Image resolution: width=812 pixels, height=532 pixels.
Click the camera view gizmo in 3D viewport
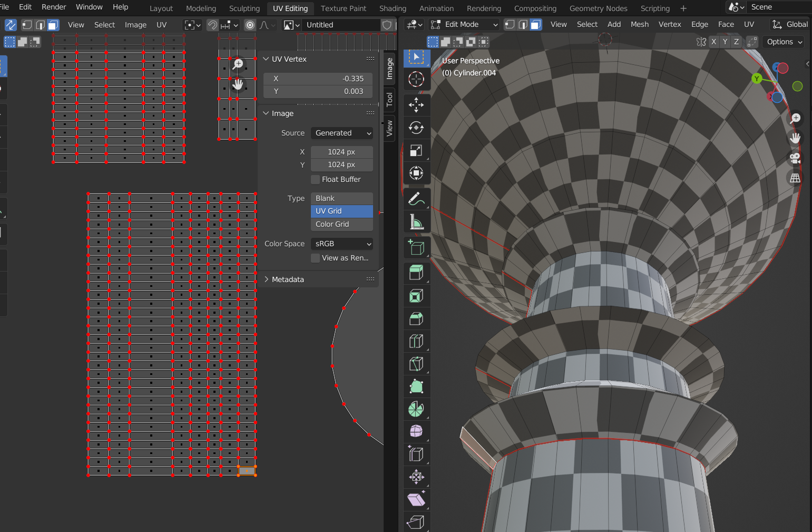[795, 158]
